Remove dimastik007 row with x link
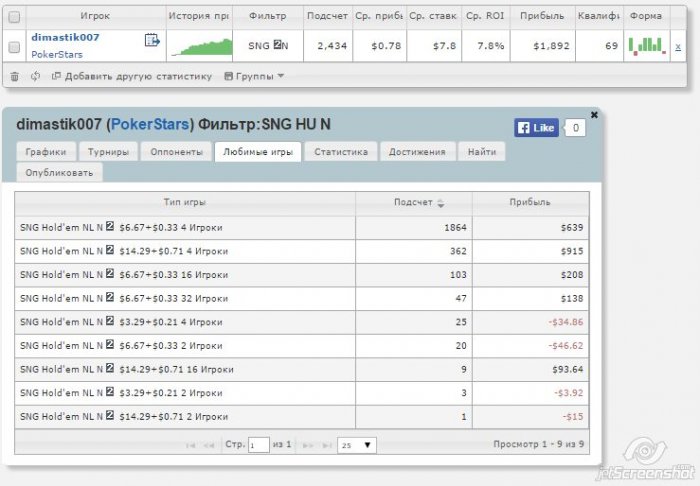This screenshot has height=486, width=700. tap(678, 46)
